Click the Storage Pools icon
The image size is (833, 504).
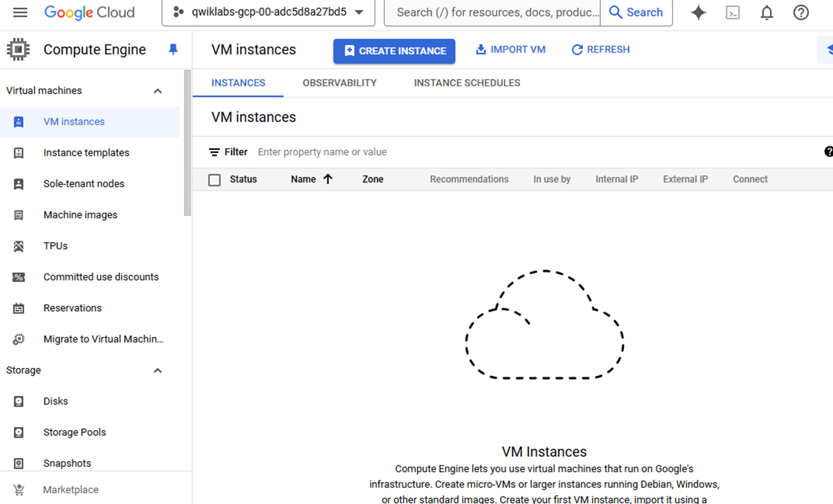tap(18, 432)
